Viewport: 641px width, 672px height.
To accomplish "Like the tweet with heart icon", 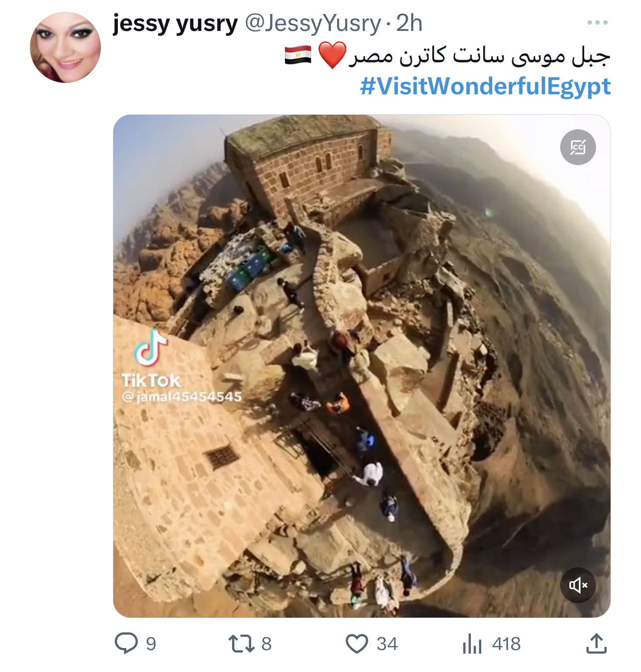I will pyautogui.click(x=357, y=644).
